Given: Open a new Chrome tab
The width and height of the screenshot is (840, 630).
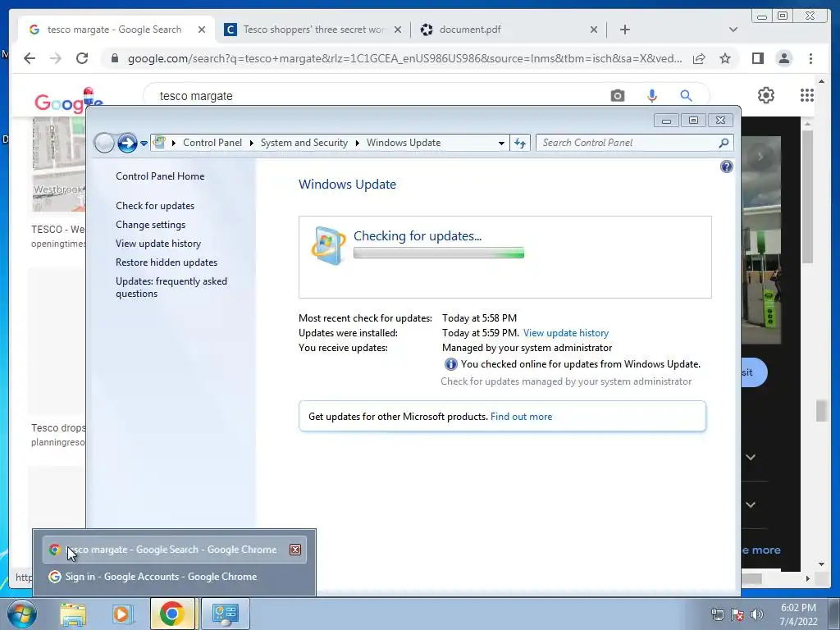Looking at the screenshot, I should (624, 30).
